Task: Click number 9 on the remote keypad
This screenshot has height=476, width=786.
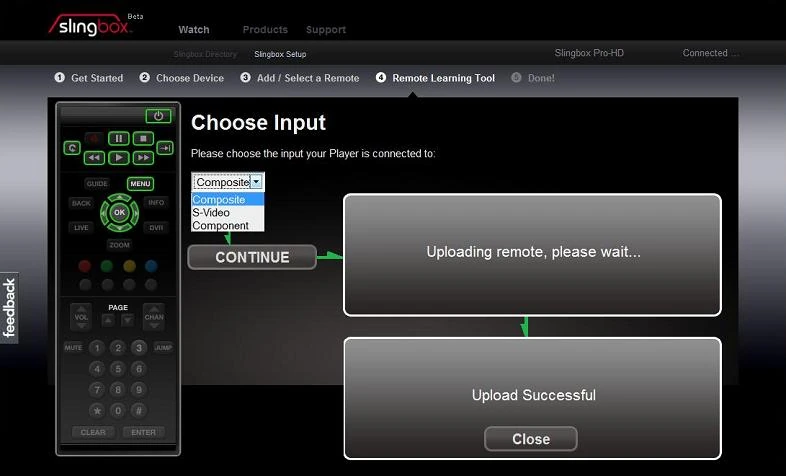Action: [x=139, y=390]
